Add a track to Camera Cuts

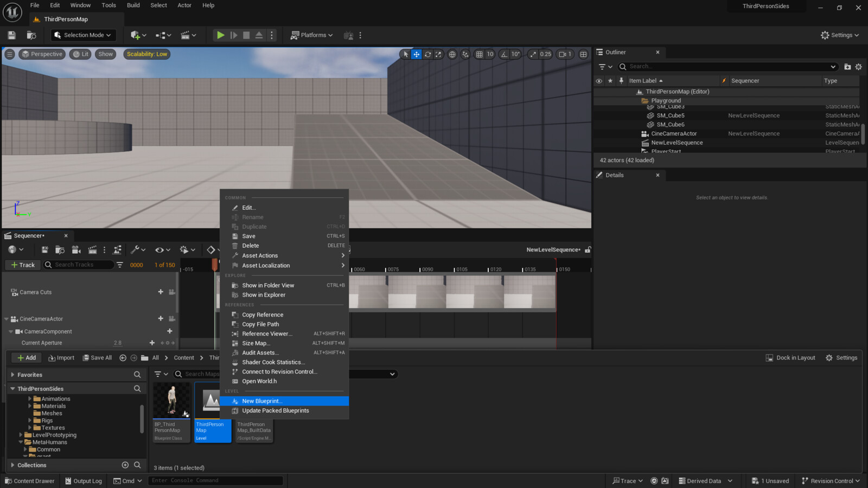[x=161, y=292]
